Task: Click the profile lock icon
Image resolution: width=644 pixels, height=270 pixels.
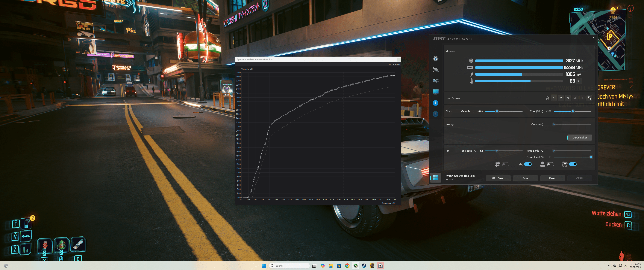Action: coord(589,98)
